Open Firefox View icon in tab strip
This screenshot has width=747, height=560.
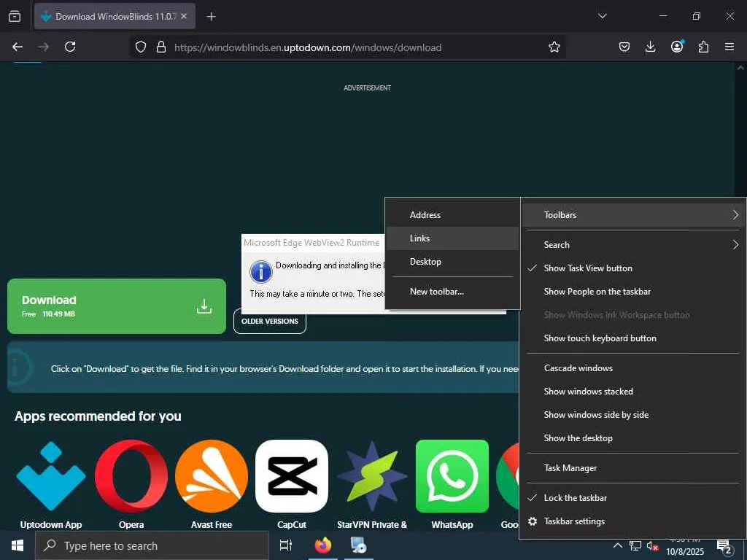(15, 16)
